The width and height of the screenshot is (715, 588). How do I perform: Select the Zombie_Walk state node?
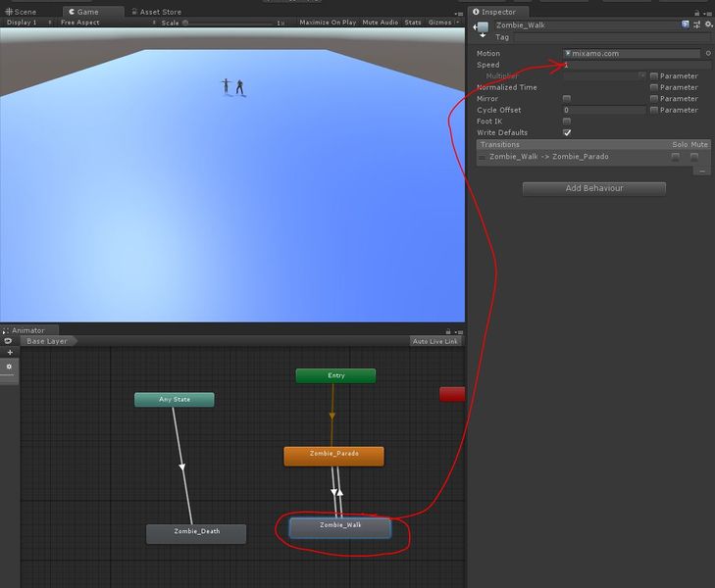click(x=340, y=528)
